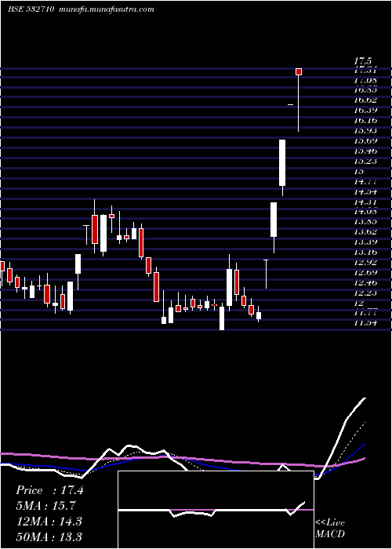Click the 5MA : 15.7 readout
Screen dimensions: 392x549
(x=45, y=506)
